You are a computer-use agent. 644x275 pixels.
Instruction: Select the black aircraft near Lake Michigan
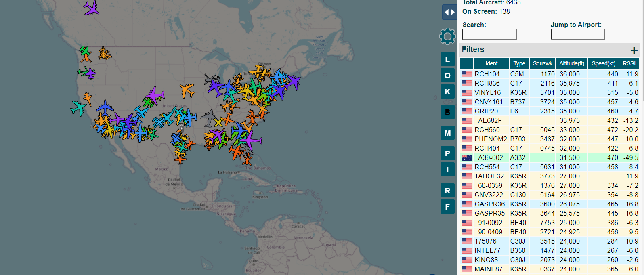[211, 78]
